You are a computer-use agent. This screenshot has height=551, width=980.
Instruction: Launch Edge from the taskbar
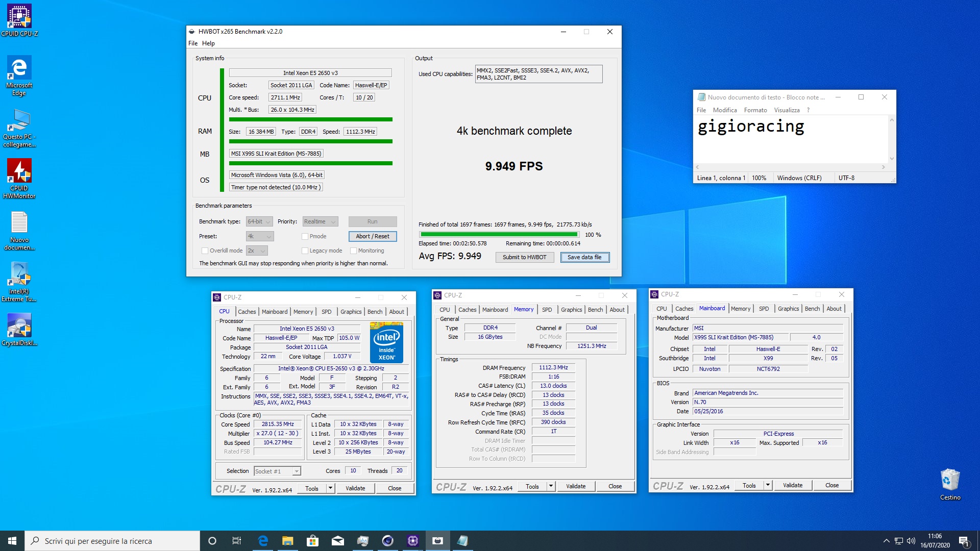click(x=263, y=541)
